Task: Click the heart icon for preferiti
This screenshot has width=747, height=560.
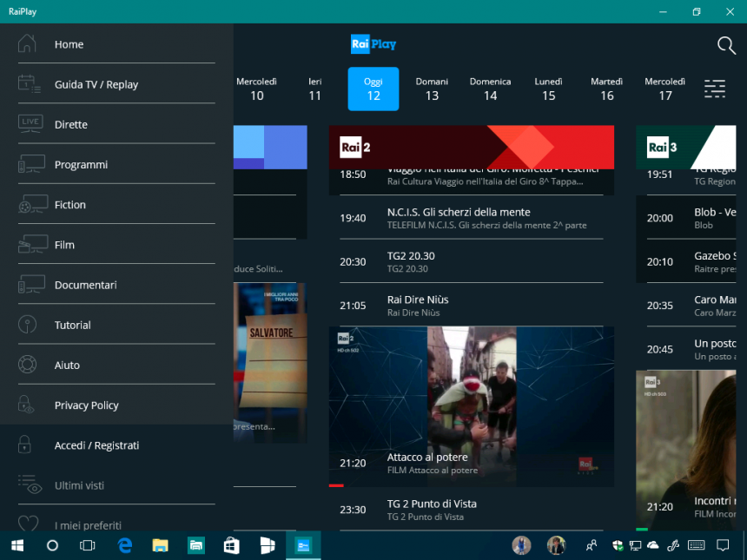Action: click(28, 524)
